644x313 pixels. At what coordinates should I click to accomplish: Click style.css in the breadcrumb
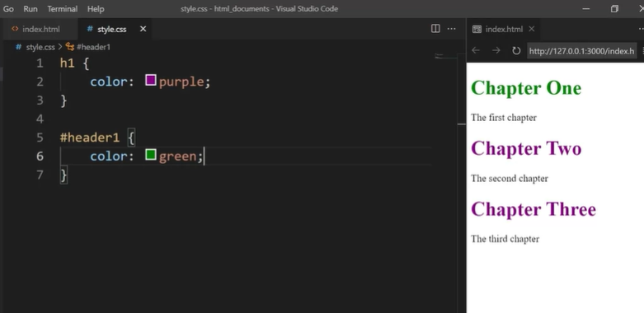40,47
